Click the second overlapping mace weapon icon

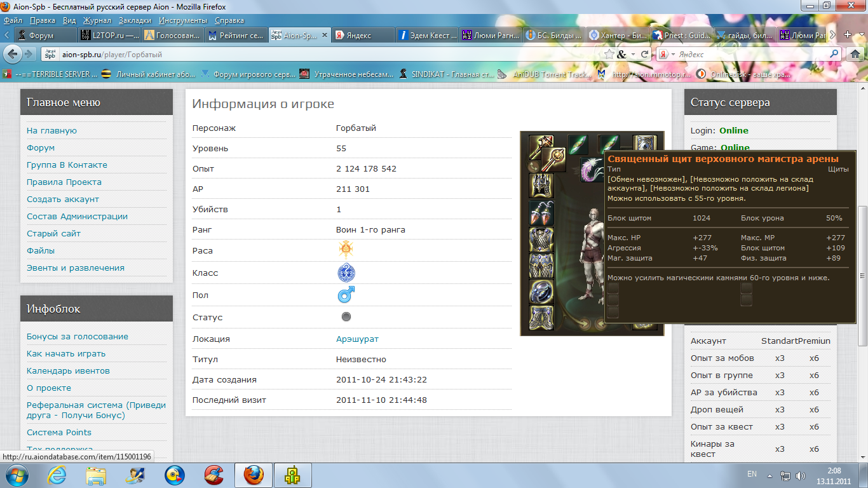[x=555, y=160]
